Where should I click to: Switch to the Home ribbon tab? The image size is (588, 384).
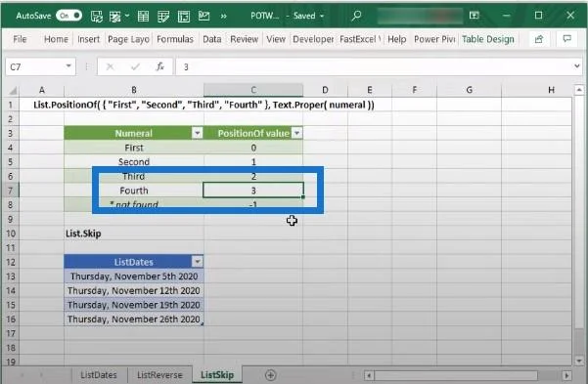pyautogui.click(x=56, y=39)
